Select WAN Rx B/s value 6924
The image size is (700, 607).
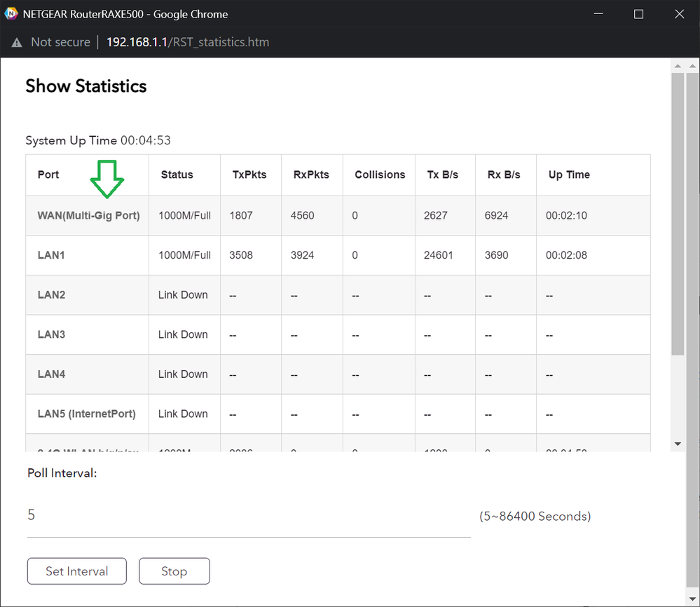(496, 215)
